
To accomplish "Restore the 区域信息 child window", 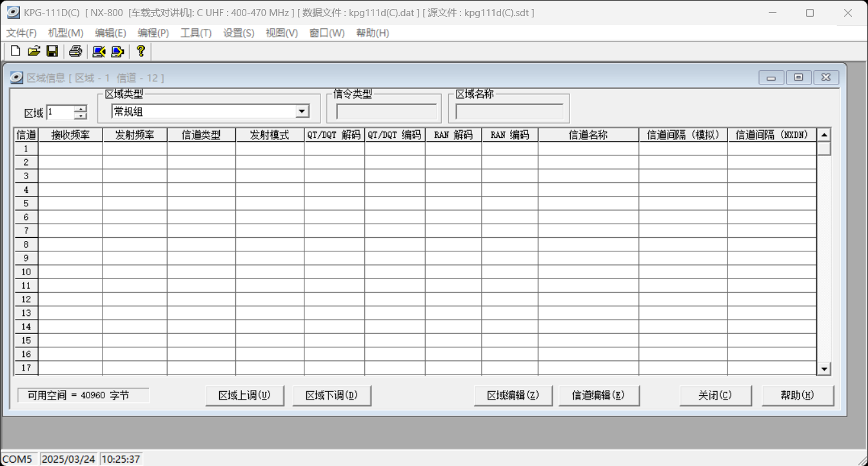I will [798, 77].
